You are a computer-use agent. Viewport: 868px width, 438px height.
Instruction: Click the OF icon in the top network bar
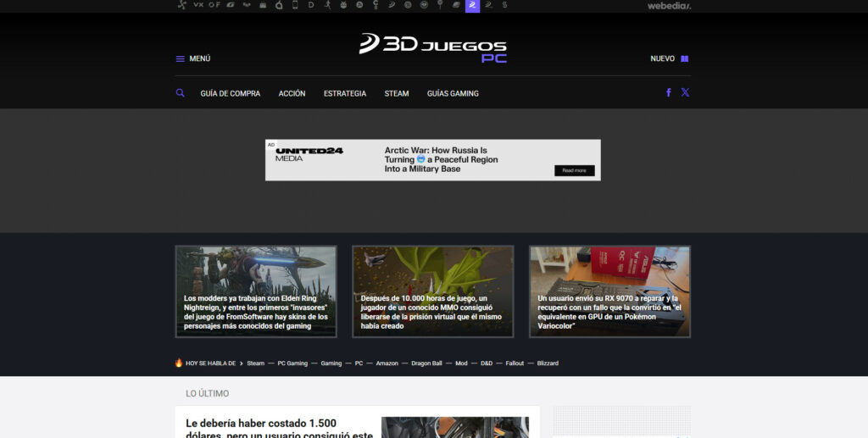pyautogui.click(x=214, y=5)
